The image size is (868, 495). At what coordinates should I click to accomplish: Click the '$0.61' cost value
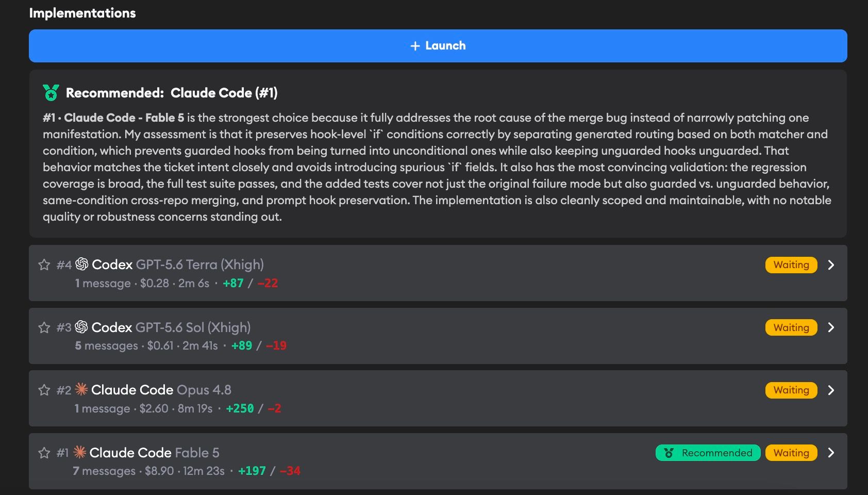160,345
